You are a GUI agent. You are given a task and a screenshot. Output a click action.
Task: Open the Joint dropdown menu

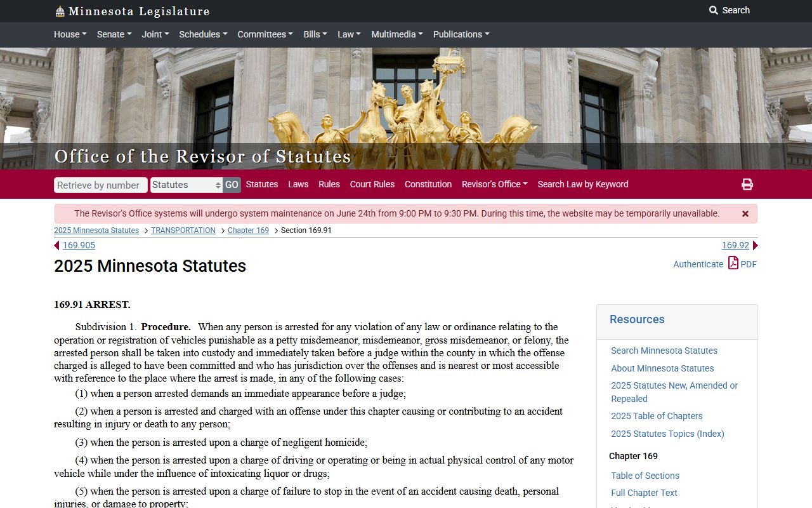pyautogui.click(x=155, y=34)
